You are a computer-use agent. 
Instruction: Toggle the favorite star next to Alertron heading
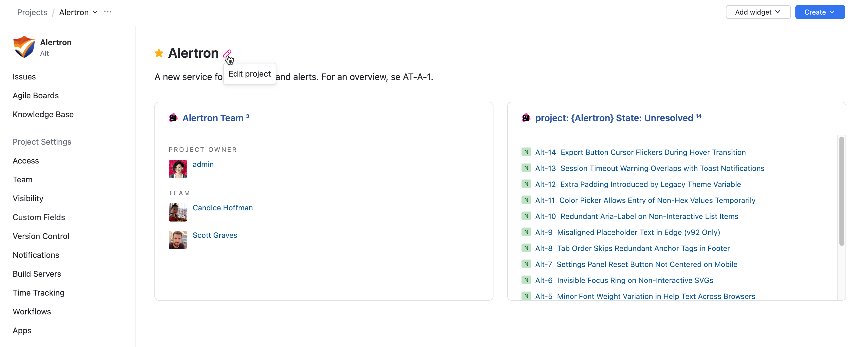158,53
